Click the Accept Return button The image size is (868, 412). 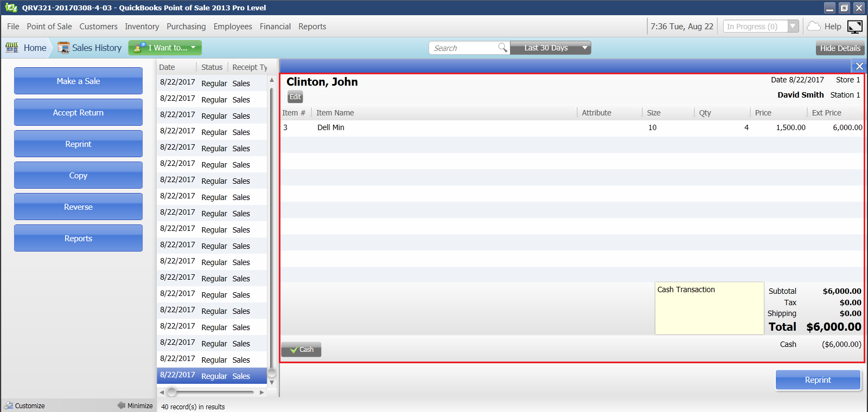click(x=78, y=112)
